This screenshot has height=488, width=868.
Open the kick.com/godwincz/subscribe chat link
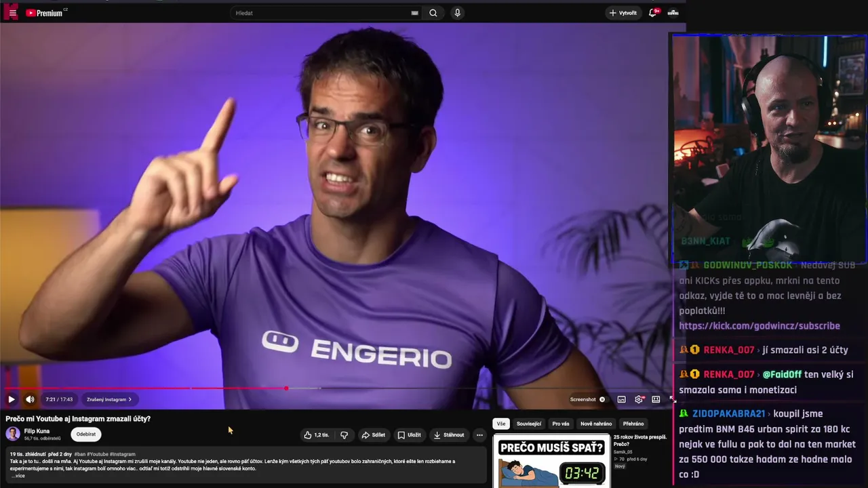point(759,326)
